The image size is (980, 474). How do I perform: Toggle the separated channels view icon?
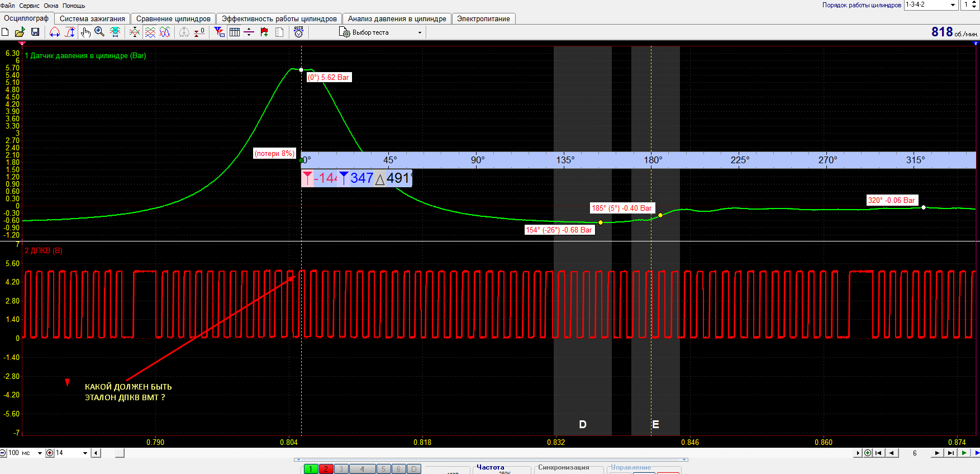click(150, 32)
